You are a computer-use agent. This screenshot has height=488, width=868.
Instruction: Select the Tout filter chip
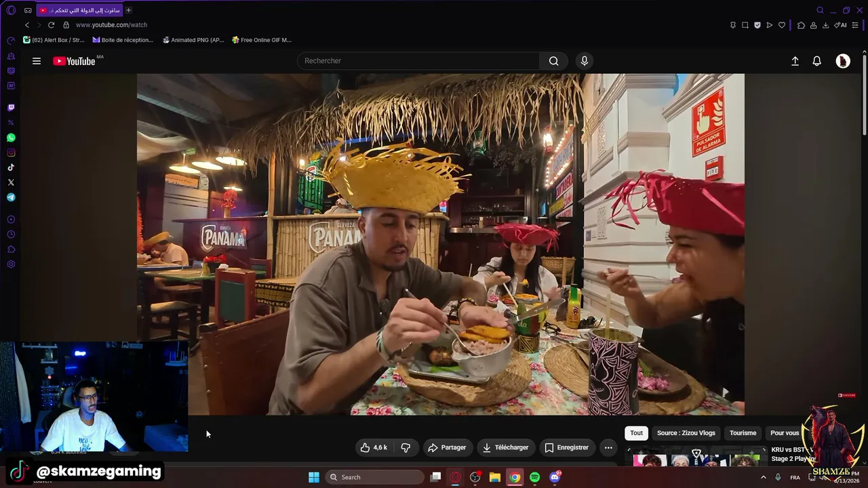pyautogui.click(x=636, y=433)
